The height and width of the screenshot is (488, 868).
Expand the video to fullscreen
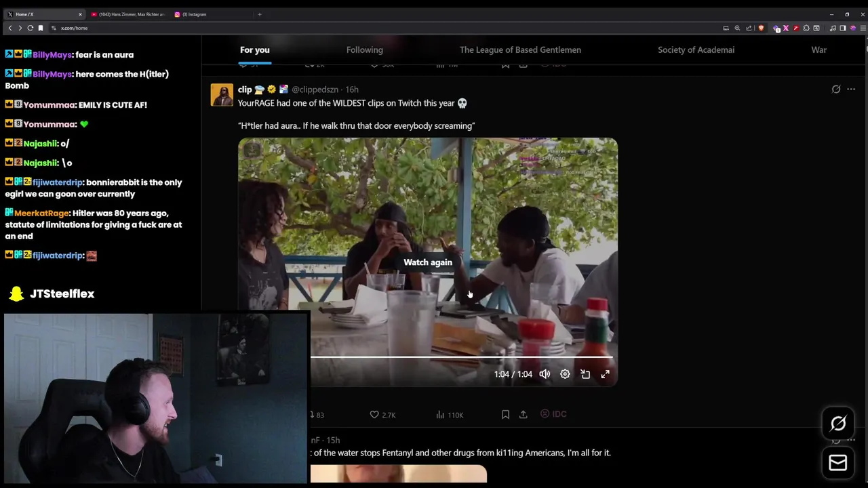[x=605, y=374]
